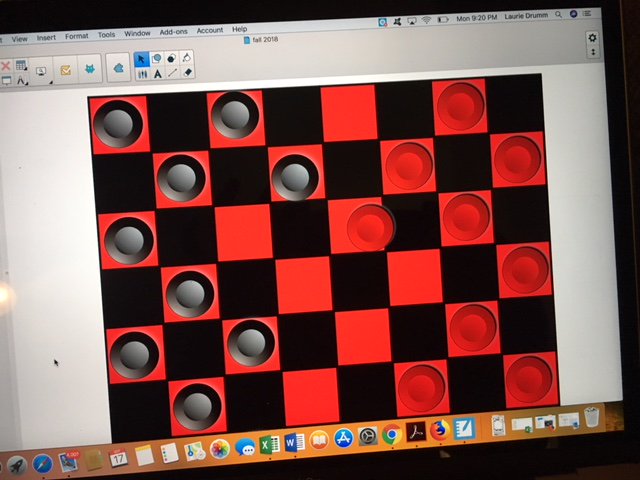Open Launchpad rocket in the Dock
The image size is (640, 480).
coord(17,466)
